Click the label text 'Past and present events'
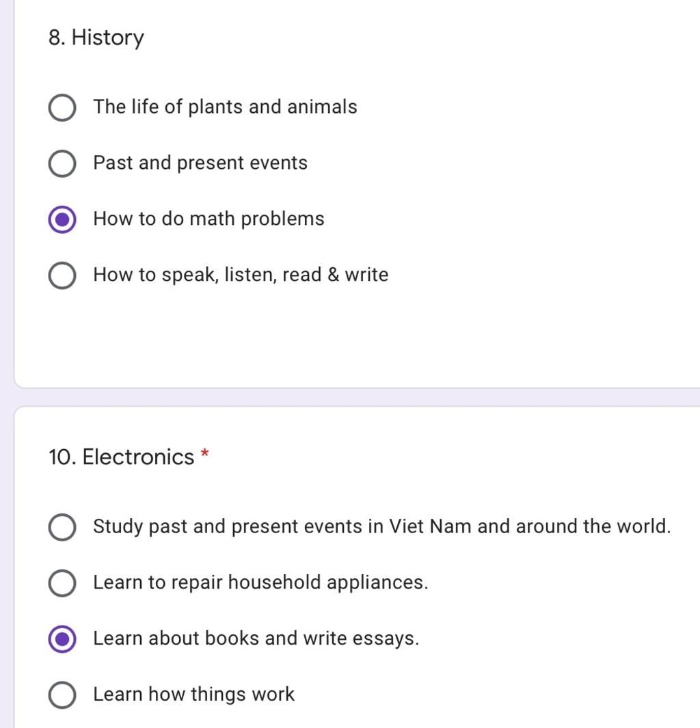Screen dimensions: 700x728 pyautogui.click(x=200, y=163)
